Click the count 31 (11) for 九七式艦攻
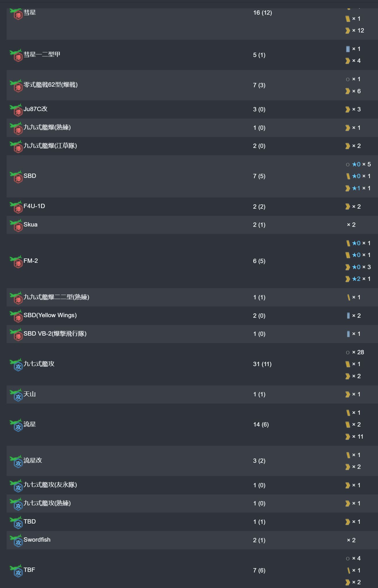The image size is (378, 588). tap(262, 364)
